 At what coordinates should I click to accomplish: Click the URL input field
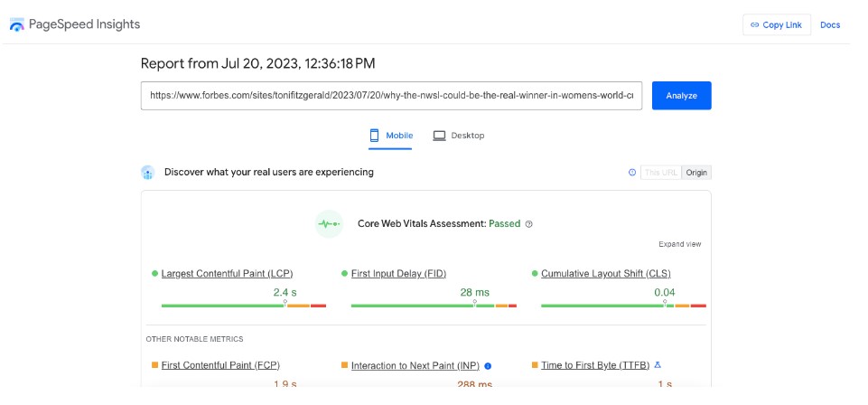tap(391, 95)
